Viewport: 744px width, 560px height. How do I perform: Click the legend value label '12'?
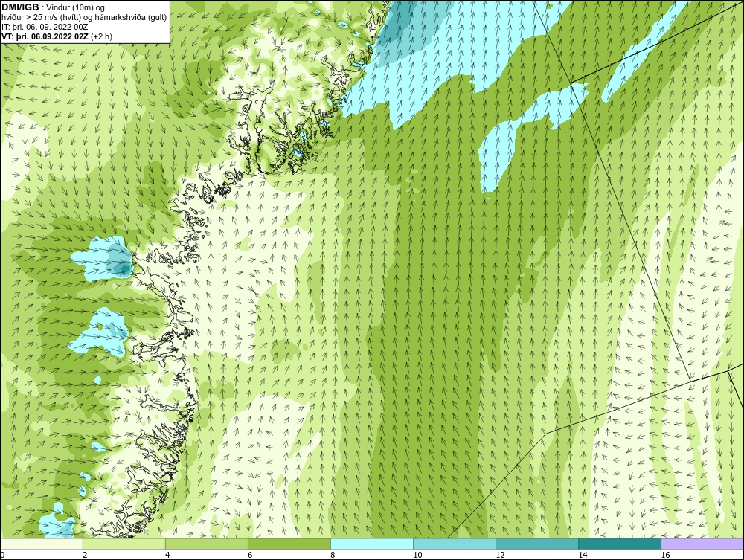point(500,555)
